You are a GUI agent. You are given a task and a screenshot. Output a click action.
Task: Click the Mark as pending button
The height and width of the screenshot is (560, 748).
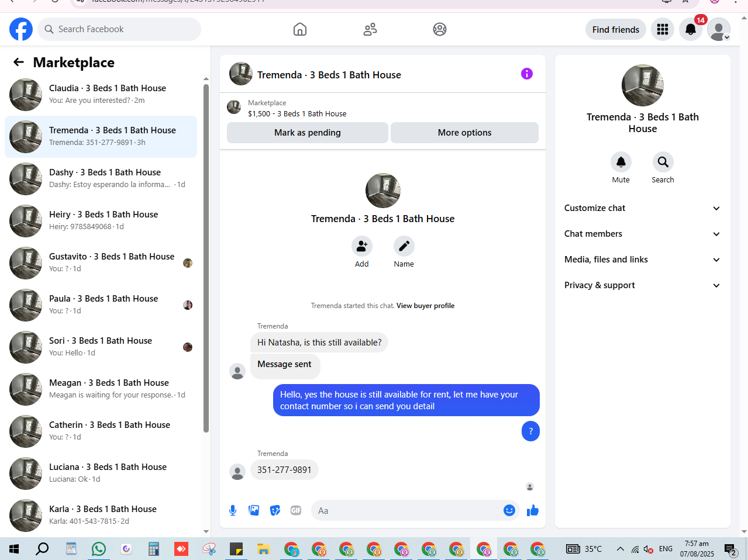308,133
